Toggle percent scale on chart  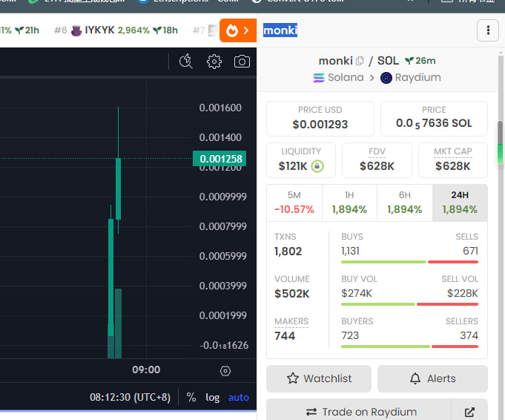(x=191, y=397)
